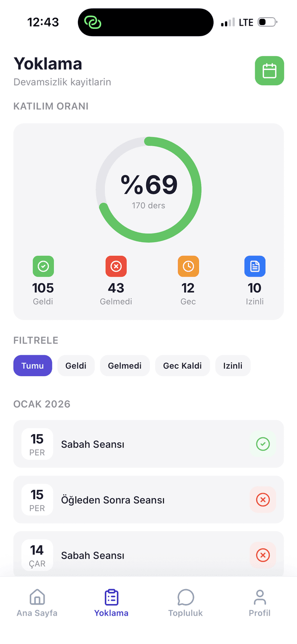Click the cross icon on January 14 Sabah Seansı
This screenshot has height=644, width=297.
[x=263, y=555]
